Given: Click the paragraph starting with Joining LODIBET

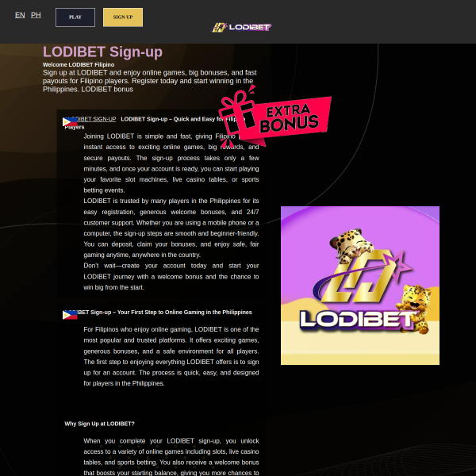Looking at the screenshot, I should tap(171, 163).
